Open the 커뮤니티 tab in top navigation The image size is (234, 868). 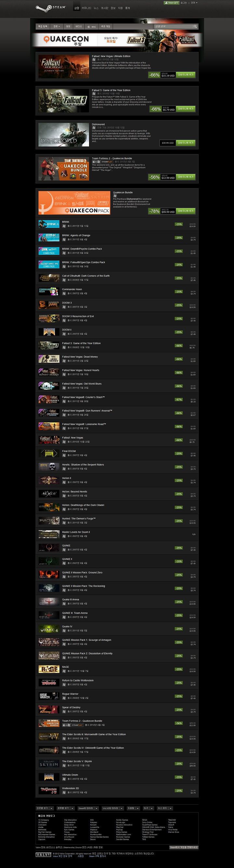[x=86, y=8]
